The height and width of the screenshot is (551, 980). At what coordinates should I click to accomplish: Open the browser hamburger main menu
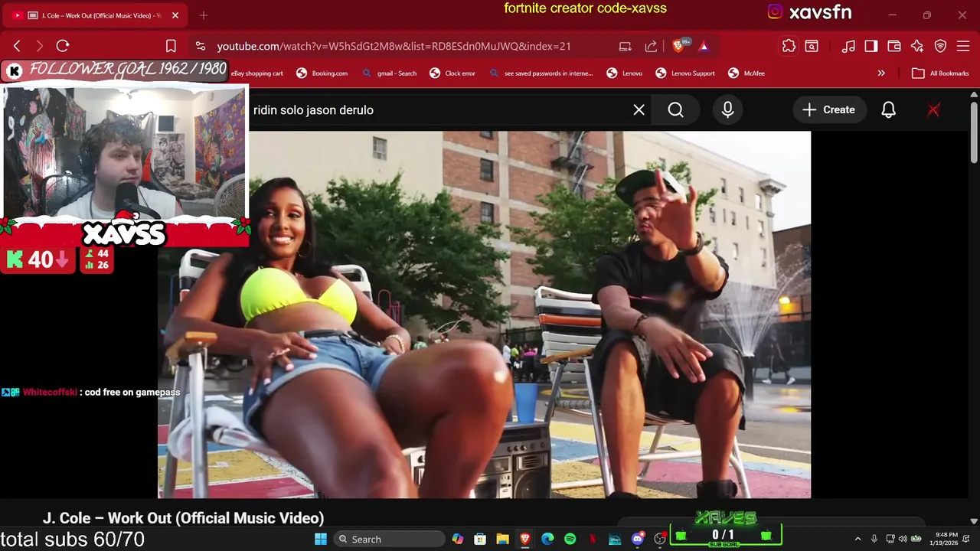tap(963, 46)
